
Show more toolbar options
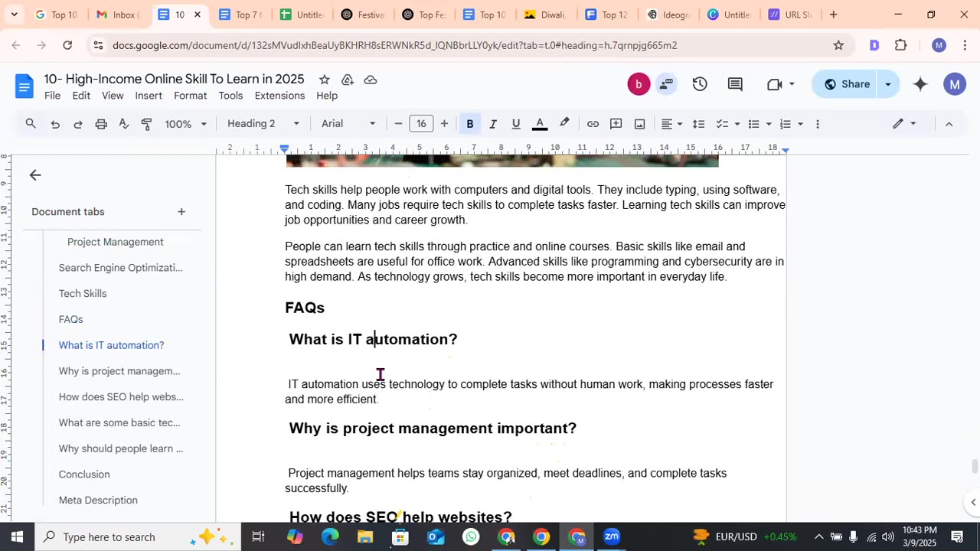pos(818,124)
